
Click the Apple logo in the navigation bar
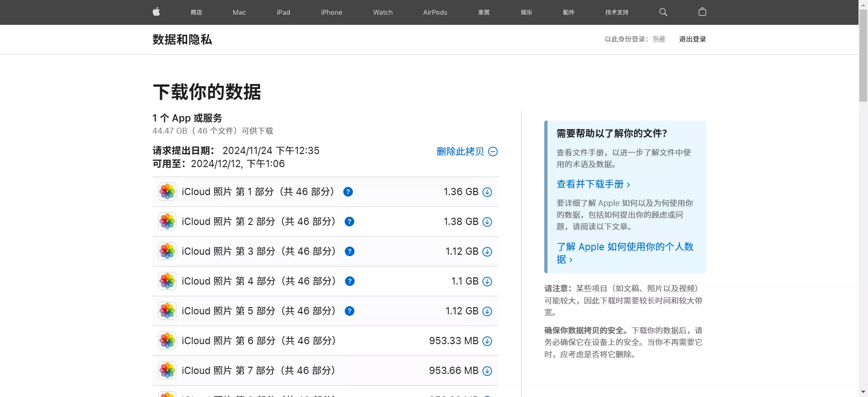click(x=156, y=12)
